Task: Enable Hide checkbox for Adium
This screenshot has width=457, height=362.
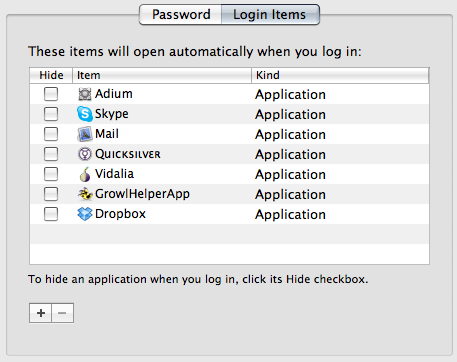Action: click(x=51, y=94)
